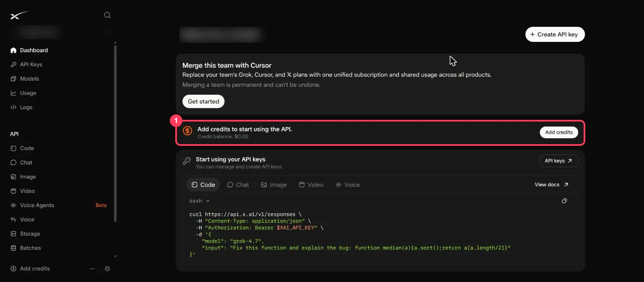Click the Voice Agents waveform icon
This screenshot has width=644, height=282.
point(13,205)
